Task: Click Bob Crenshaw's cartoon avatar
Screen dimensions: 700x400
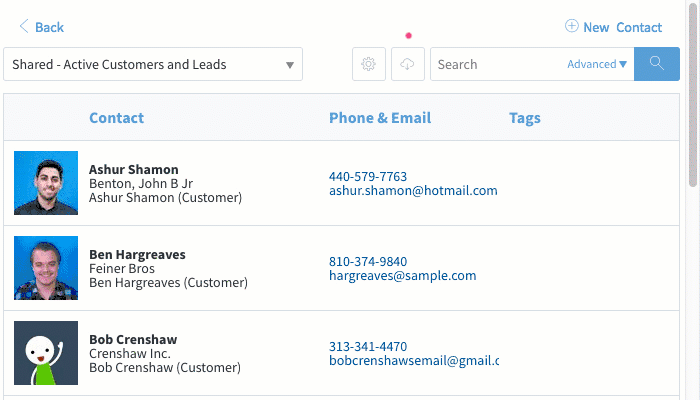Action: click(x=46, y=353)
